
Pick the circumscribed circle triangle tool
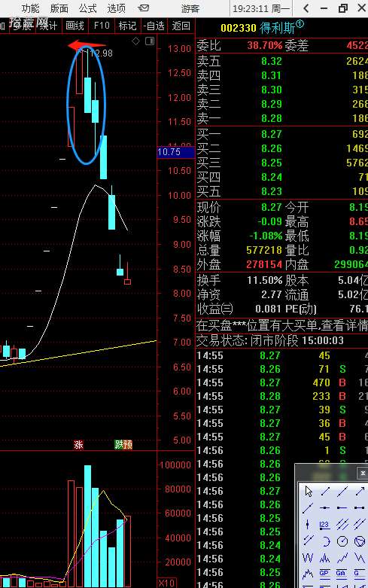click(360, 541)
